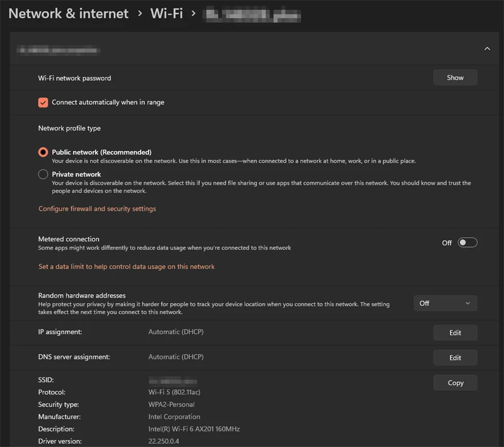The width and height of the screenshot is (504, 447).
Task: Click the Random hardware addresses heading
Action: (82, 296)
